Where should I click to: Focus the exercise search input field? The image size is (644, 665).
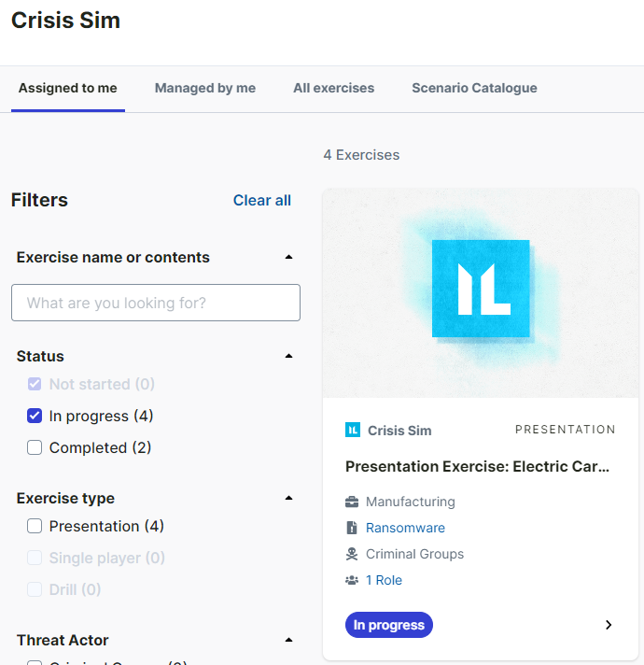coord(156,303)
